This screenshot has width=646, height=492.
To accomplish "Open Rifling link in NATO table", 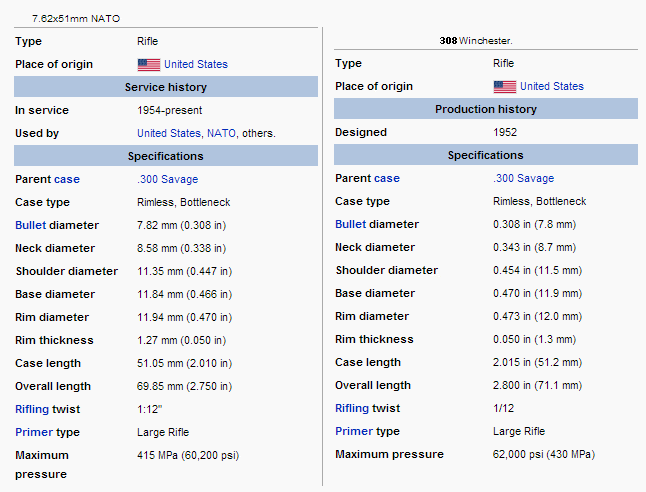I will pyautogui.click(x=32, y=409).
